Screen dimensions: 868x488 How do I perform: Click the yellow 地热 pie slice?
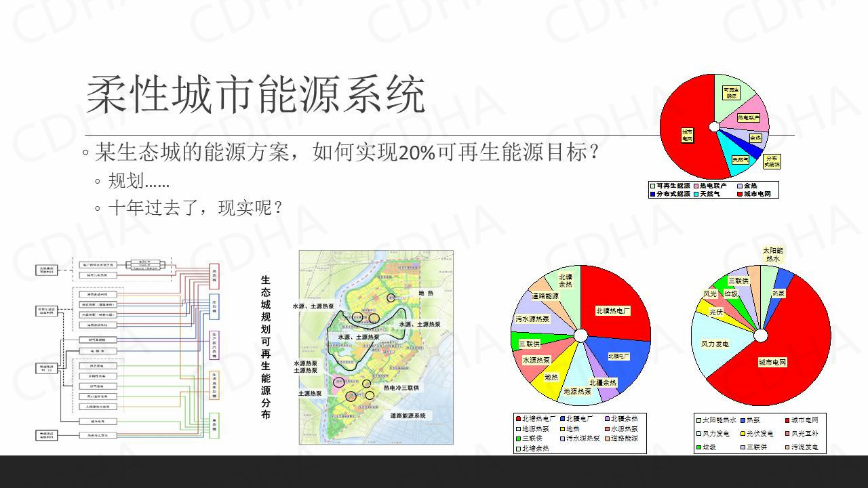(x=551, y=378)
